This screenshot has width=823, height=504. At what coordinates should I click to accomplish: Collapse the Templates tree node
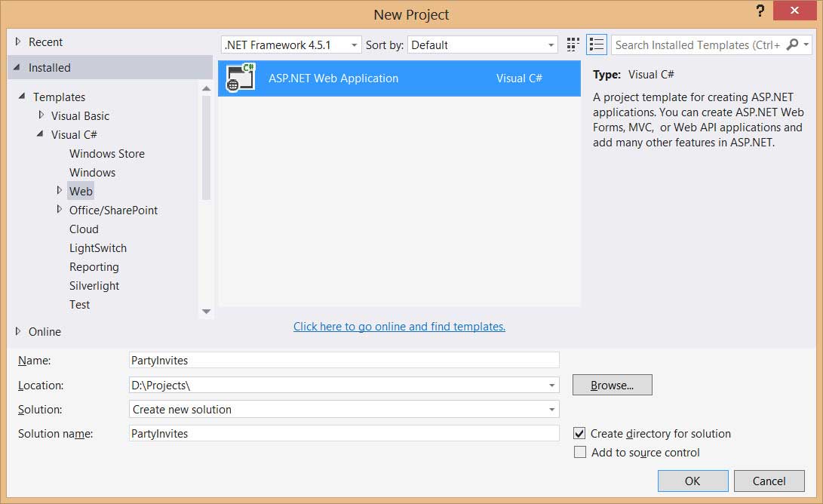click(x=22, y=96)
